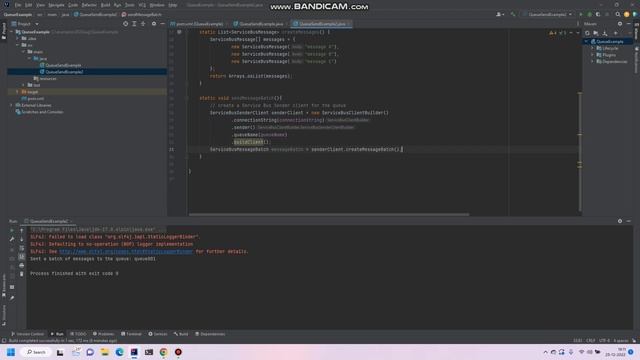Switch to the pom.xml editor tab
This screenshot has height=360, width=640.
(x=198, y=24)
